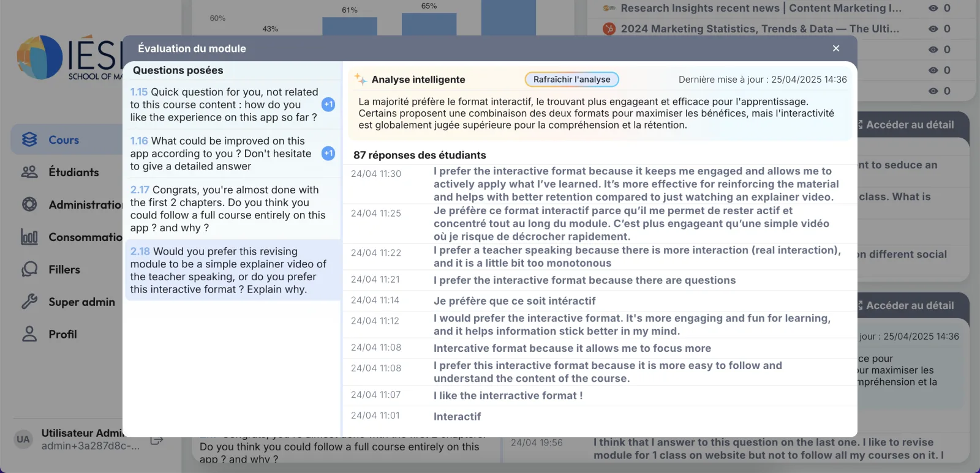Select question 2.17 about full course
980x473 pixels.
(232, 209)
